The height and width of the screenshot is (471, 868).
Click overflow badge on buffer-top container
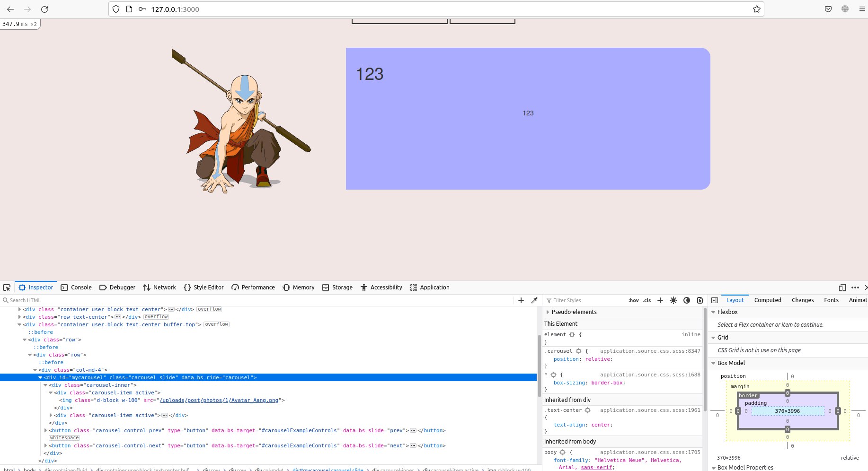click(217, 324)
